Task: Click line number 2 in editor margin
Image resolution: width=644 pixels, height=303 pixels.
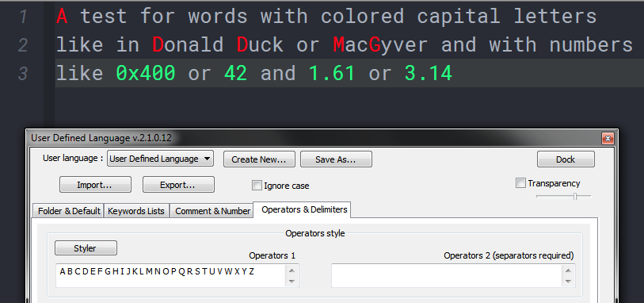Action: click(23, 44)
